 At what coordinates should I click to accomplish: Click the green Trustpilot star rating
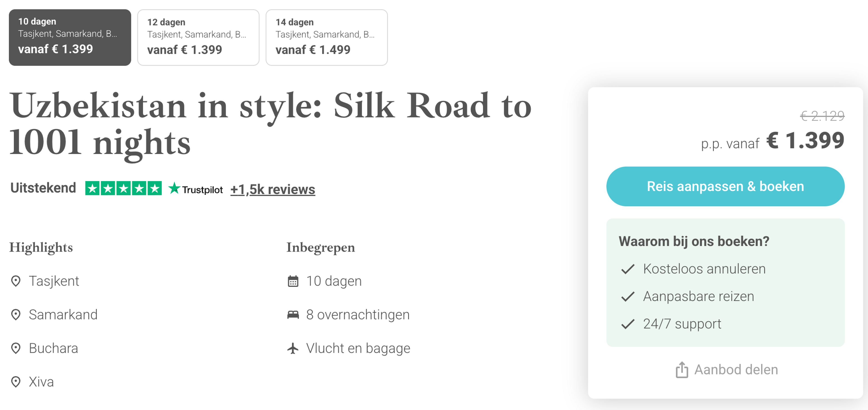(x=123, y=188)
